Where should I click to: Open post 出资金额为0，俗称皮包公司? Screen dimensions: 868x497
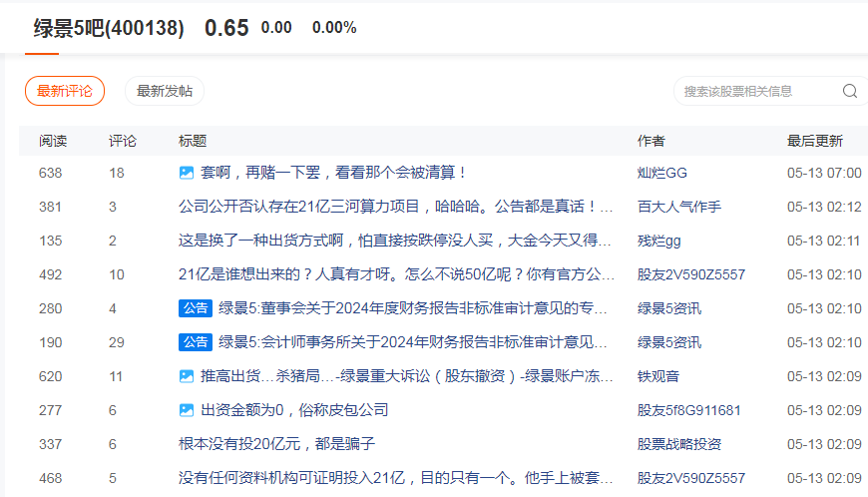[294, 410]
